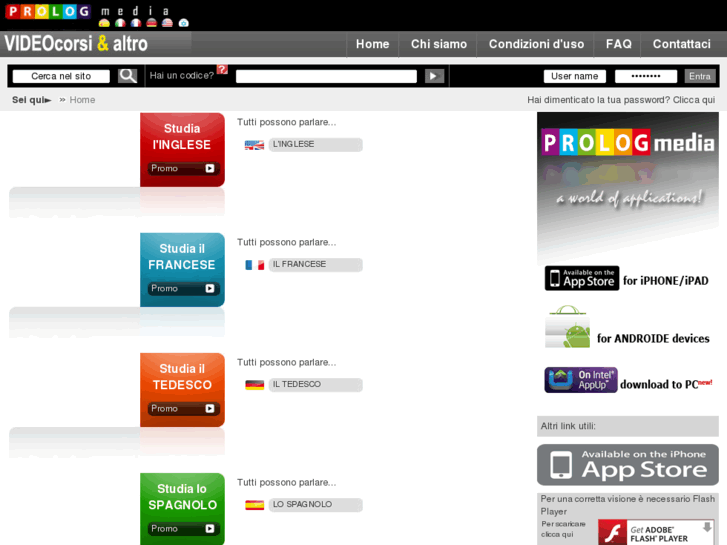Click the German flag in the header
The height and width of the screenshot is (545, 727).
click(152, 23)
